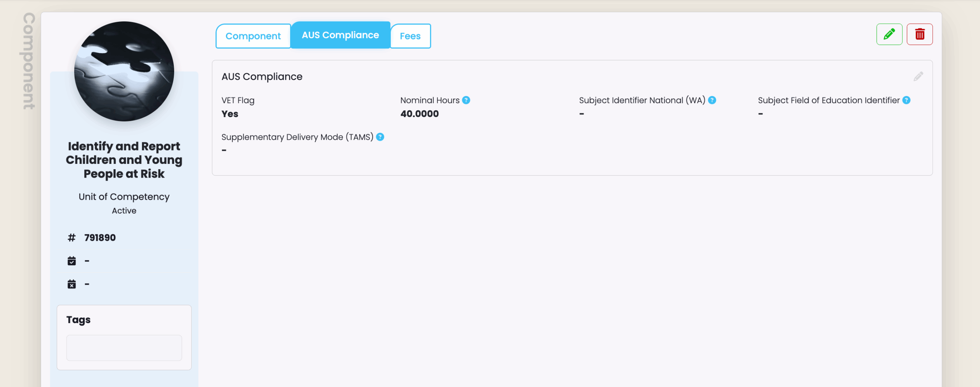Click the Active status text
This screenshot has height=387, width=980.
pyautogui.click(x=124, y=211)
